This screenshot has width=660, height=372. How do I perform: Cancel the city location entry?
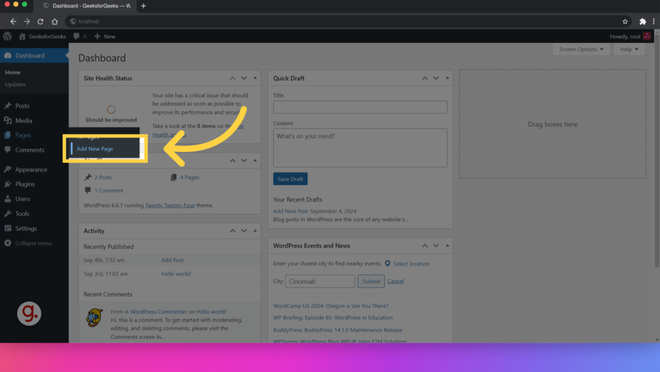click(395, 281)
